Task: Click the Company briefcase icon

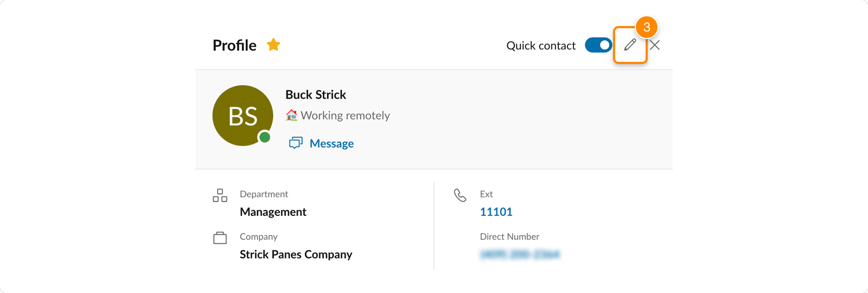Action: (x=220, y=238)
